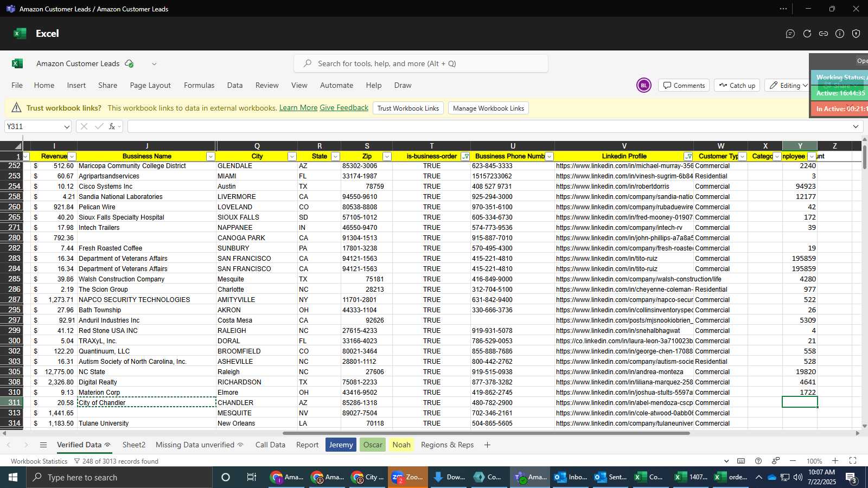This screenshot has width=868, height=488.
Task: Click Manage Workbook Links button
Action: coord(488,108)
